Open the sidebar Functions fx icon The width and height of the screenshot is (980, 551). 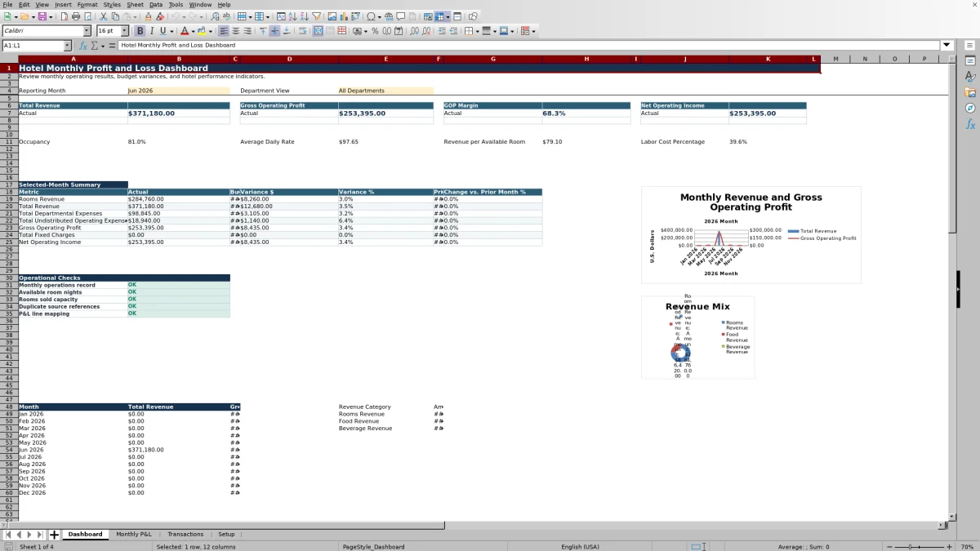pos(970,124)
